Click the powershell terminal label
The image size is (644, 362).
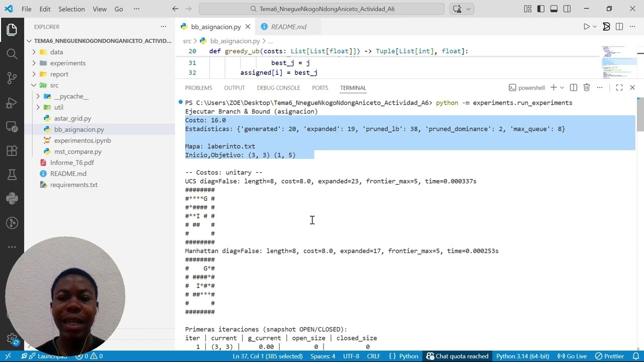pyautogui.click(x=527, y=87)
